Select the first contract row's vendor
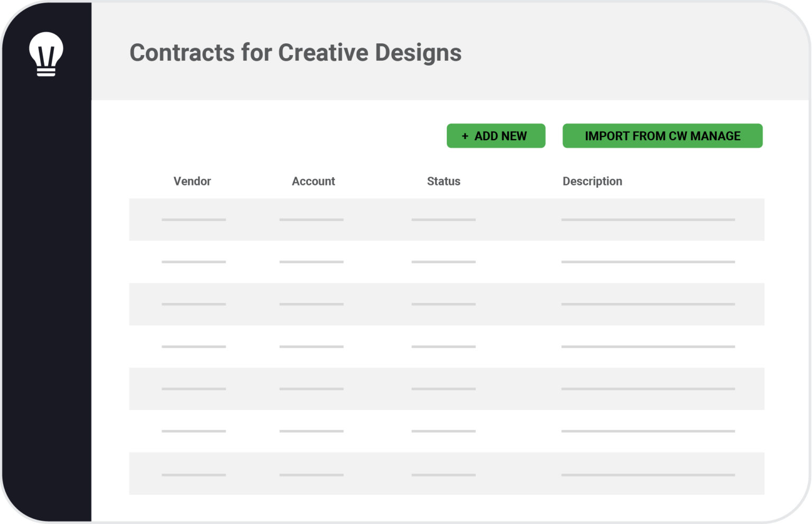This screenshot has width=812, height=524. [193, 219]
